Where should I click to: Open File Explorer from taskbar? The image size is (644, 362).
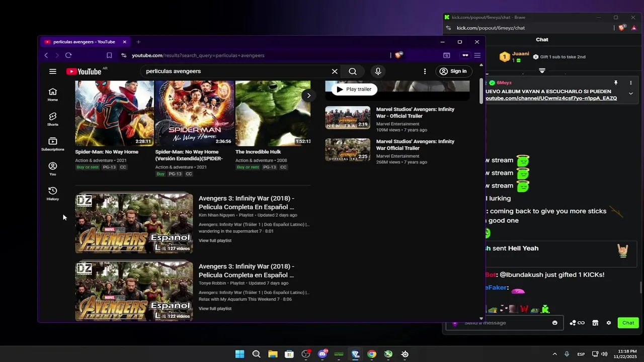pos(273,354)
